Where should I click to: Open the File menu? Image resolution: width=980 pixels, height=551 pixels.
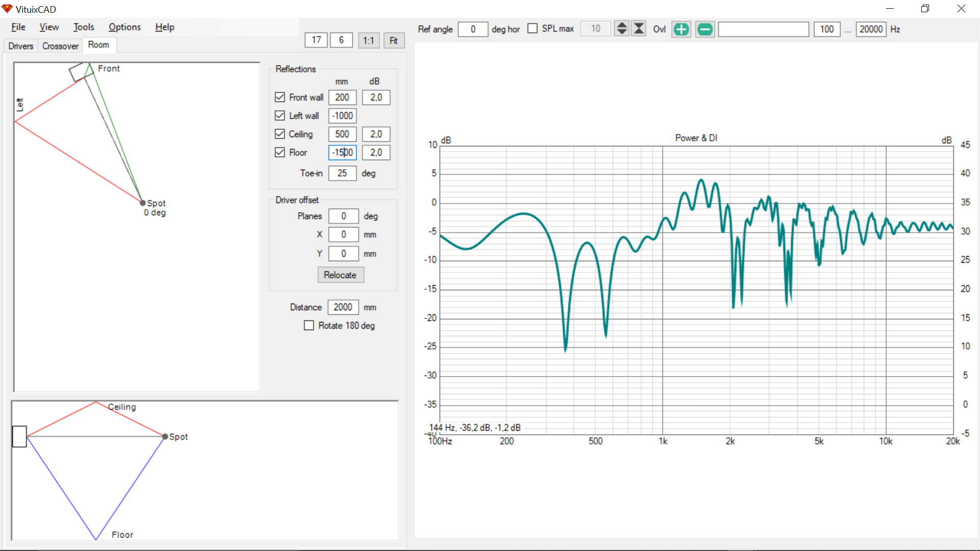pyautogui.click(x=18, y=27)
